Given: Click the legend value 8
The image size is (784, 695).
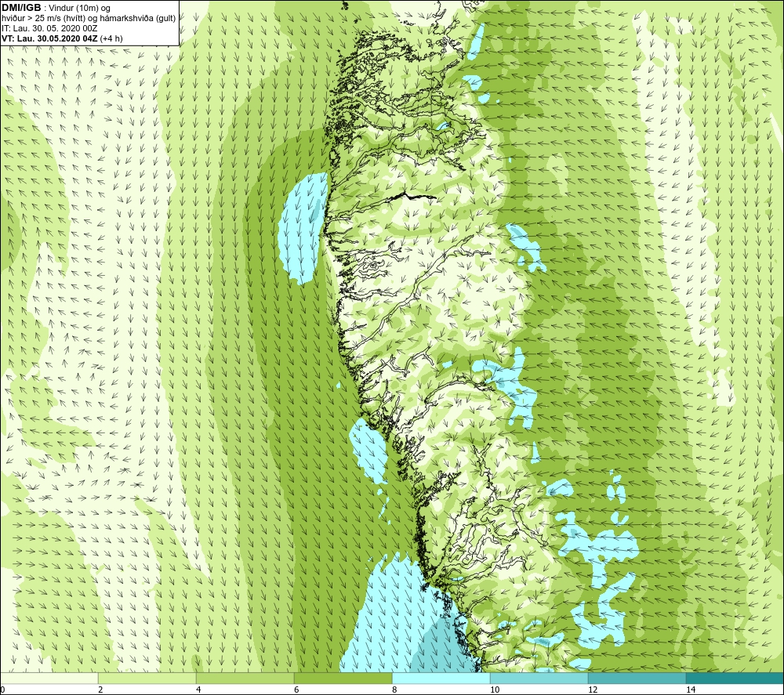Looking at the screenshot, I should click(x=394, y=690).
